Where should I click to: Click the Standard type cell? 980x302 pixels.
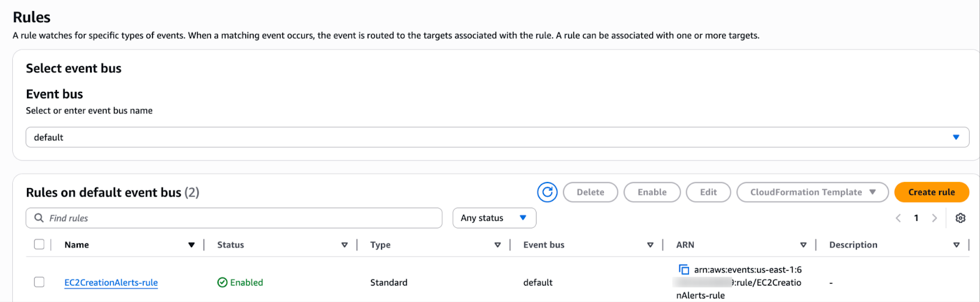click(x=389, y=282)
